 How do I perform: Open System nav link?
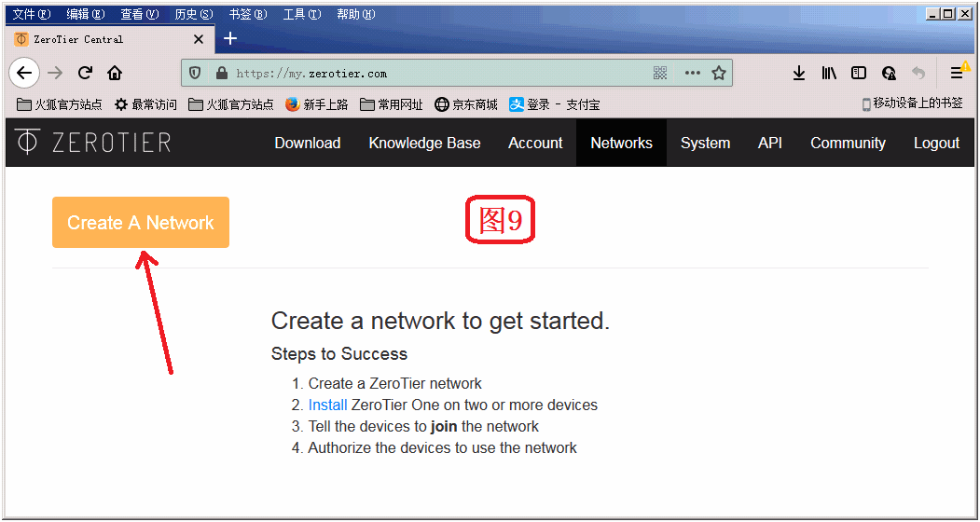pos(705,143)
